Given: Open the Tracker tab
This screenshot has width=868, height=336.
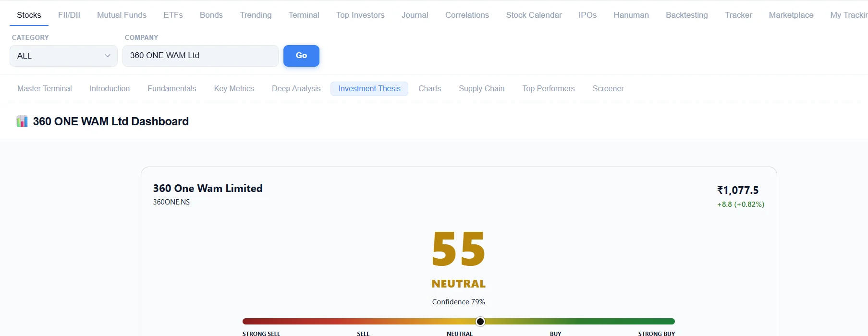Looking at the screenshot, I should [x=738, y=15].
